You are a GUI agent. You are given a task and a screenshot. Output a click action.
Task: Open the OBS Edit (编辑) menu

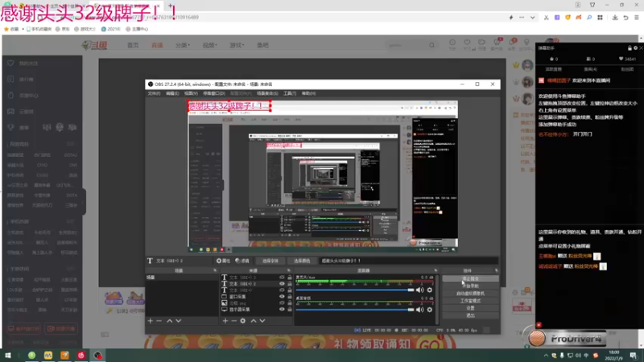pos(172,93)
